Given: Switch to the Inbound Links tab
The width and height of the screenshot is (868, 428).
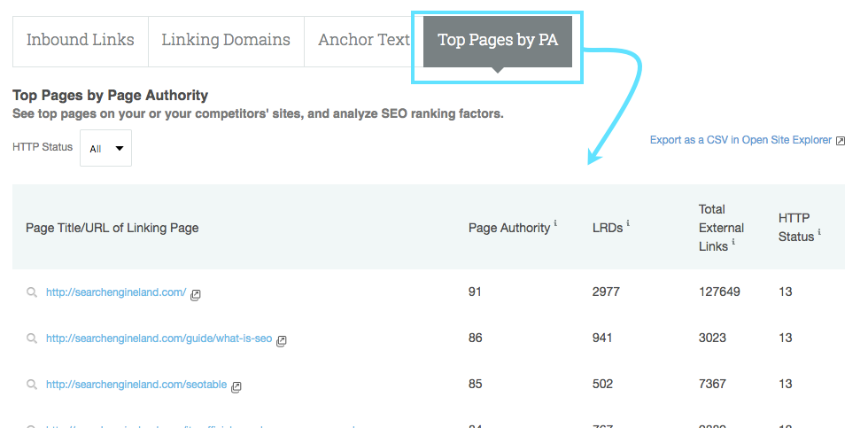Looking at the screenshot, I should [81, 41].
